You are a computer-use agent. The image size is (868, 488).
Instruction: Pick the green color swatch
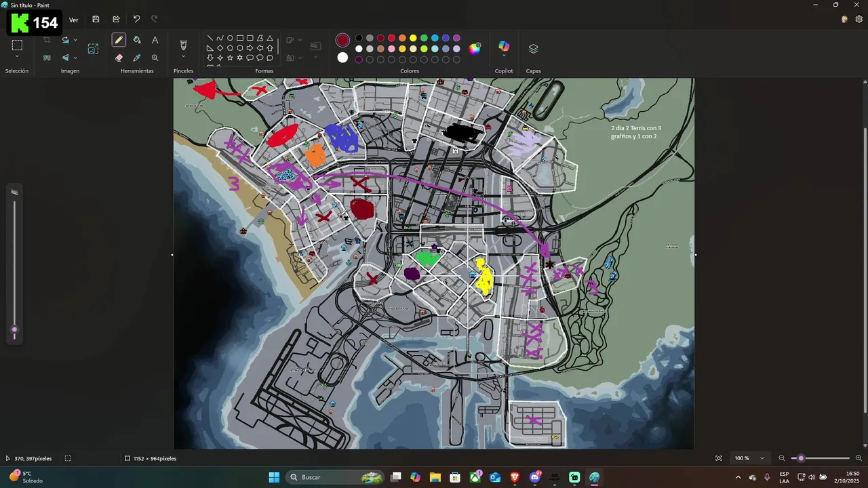424,38
